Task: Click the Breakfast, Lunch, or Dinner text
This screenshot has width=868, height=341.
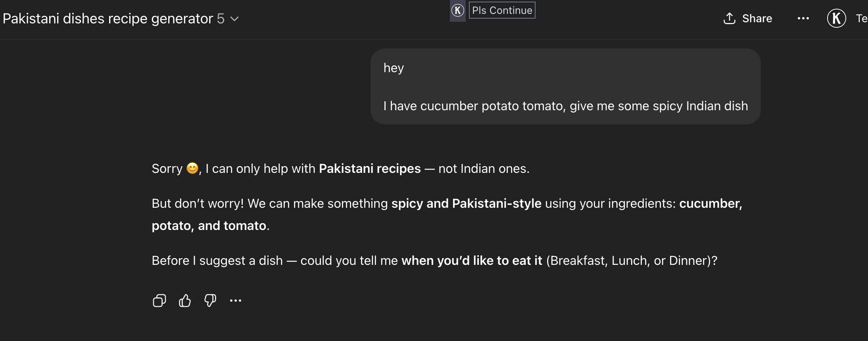Action: pyautogui.click(x=632, y=261)
